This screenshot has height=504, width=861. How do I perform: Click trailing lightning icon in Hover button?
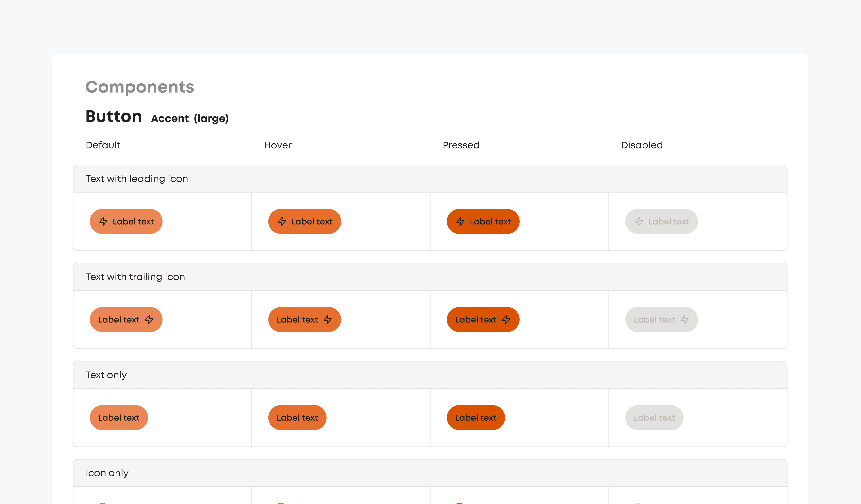click(x=328, y=319)
